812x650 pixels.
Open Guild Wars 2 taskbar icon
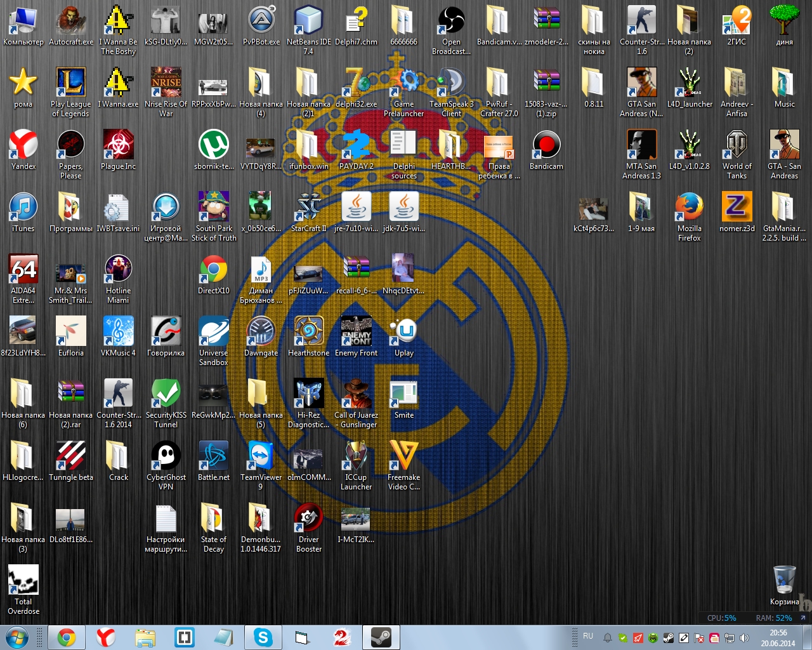(x=342, y=637)
